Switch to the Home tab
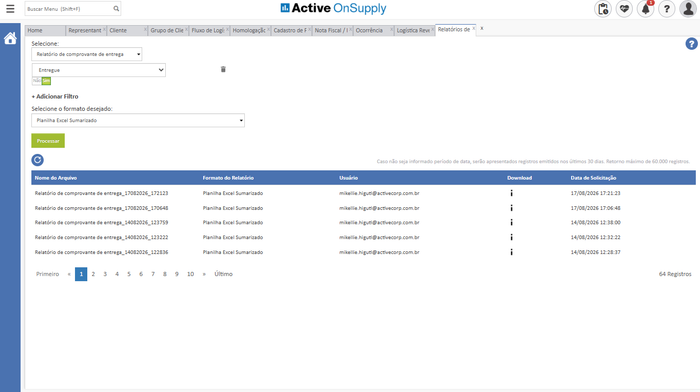Screen dimensions: 700x392 point(45,30)
